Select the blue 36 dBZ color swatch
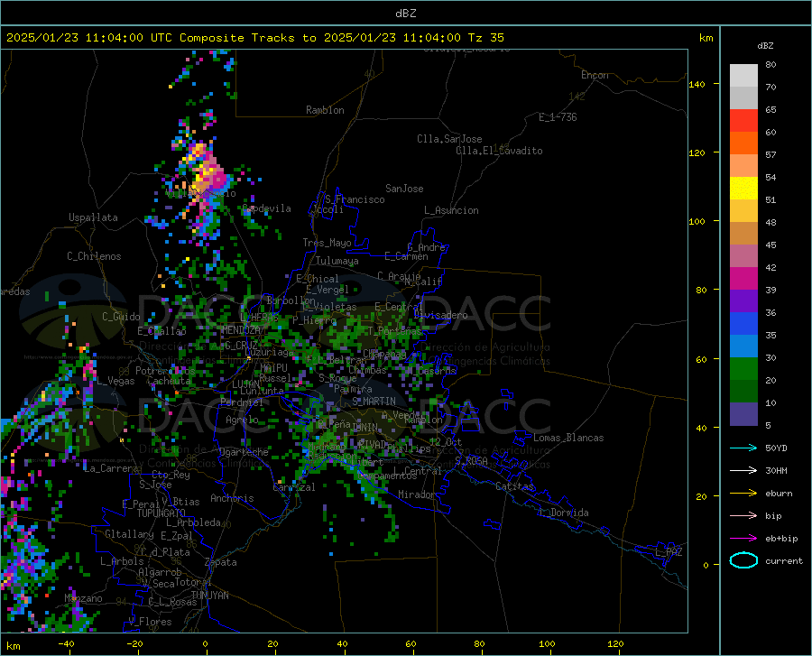The image size is (812, 656). [x=743, y=324]
